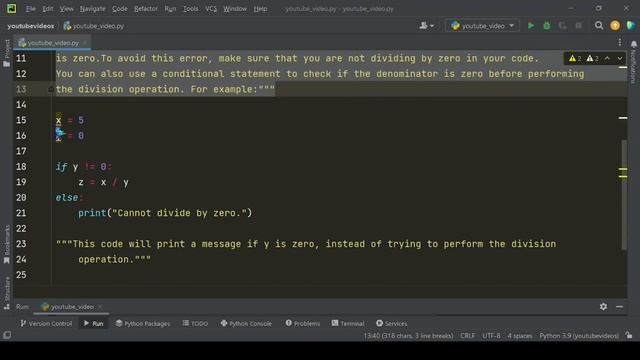Click the editor vertical scrollbar
640x360 pixels.
pyautogui.click(x=624, y=194)
